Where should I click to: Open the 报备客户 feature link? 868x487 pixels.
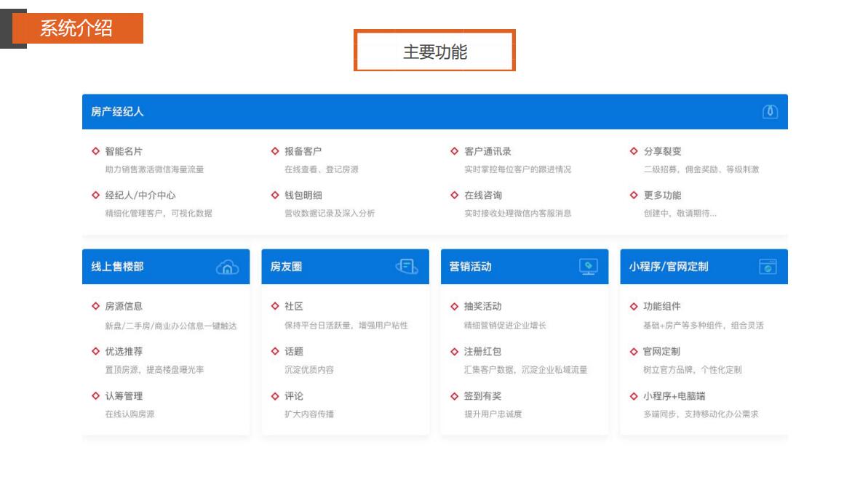tap(303, 151)
